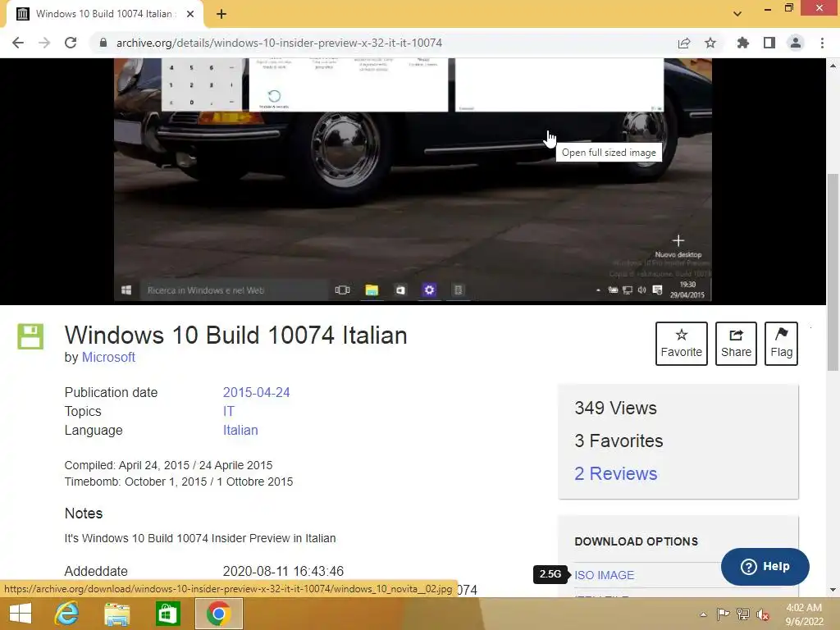This screenshot has width=840, height=630.
Task: Click the URL in the address bar
Action: [x=279, y=43]
